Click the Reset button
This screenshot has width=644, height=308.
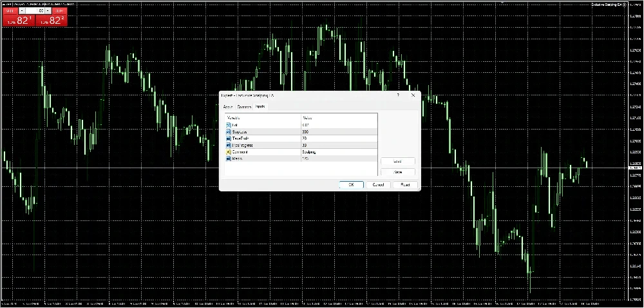pyautogui.click(x=406, y=185)
